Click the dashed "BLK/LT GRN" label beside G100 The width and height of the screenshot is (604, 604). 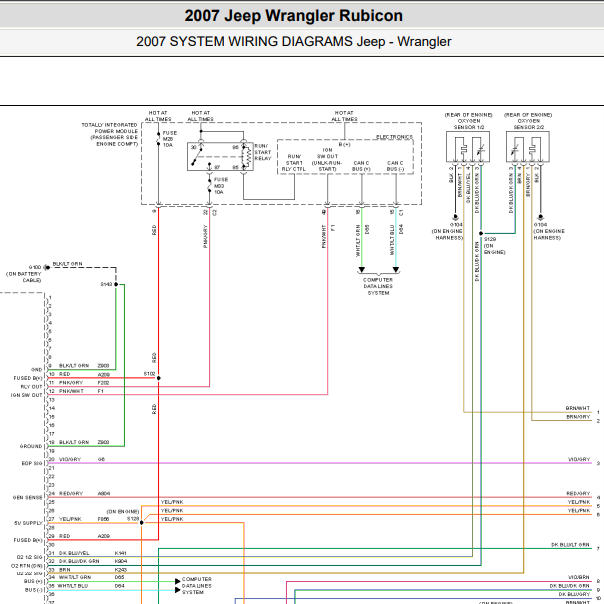click(67, 264)
